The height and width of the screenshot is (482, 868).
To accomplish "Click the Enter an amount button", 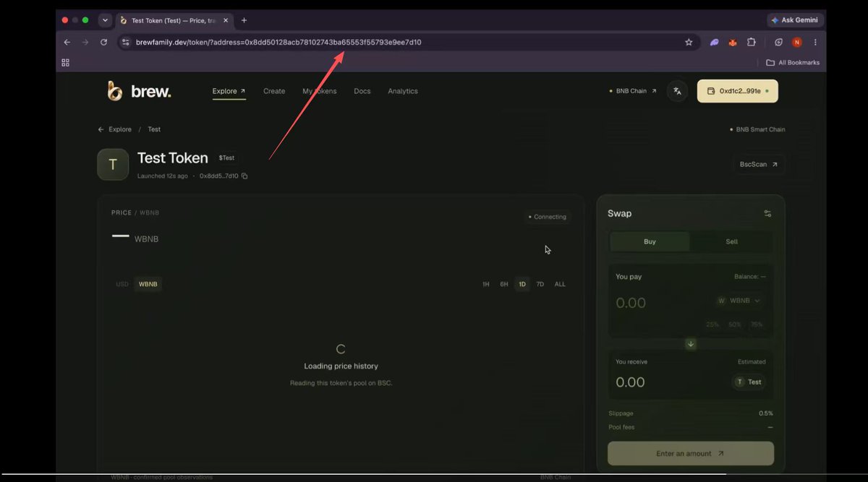I will click(x=691, y=454).
